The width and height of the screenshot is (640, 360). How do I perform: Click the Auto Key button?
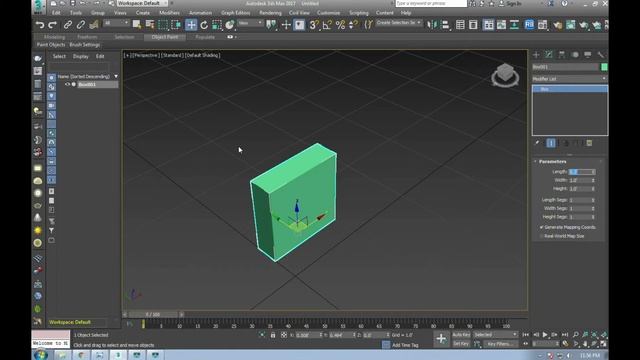tap(461, 335)
